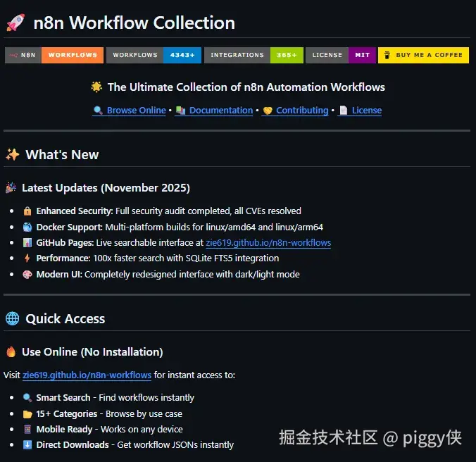Image resolution: width=476 pixels, height=462 pixels.
Task: Click the whale icon by Docker Support
Action: pos(27,227)
